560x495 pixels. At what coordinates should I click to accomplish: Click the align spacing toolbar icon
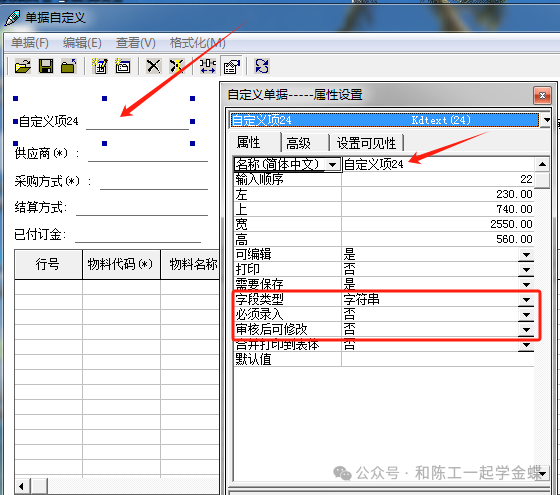pyautogui.click(x=208, y=66)
